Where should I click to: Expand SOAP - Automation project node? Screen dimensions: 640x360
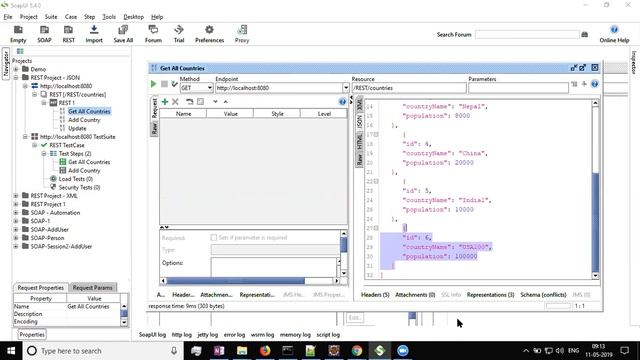pyautogui.click(x=16, y=213)
